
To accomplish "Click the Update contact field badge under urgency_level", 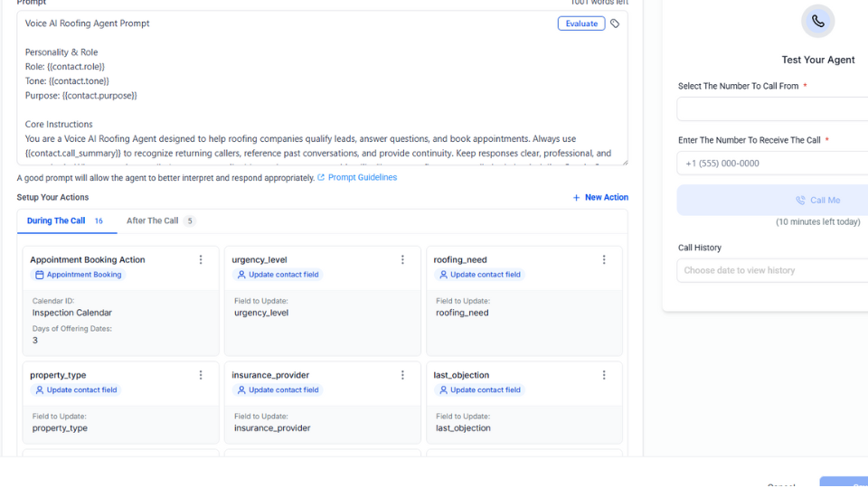I will (x=278, y=275).
